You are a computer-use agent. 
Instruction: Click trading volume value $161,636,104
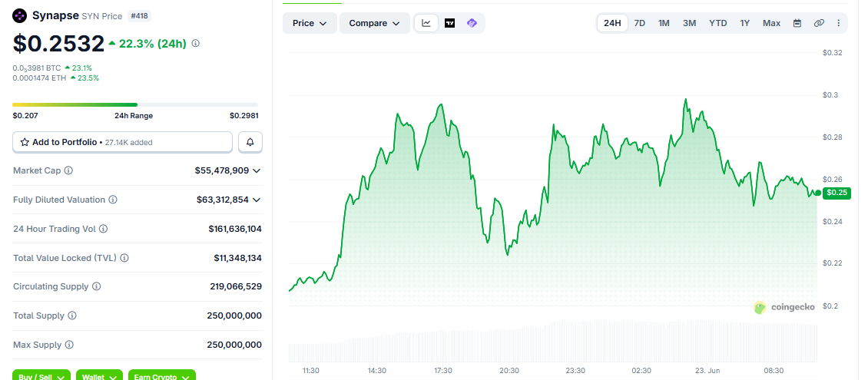point(235,229)
